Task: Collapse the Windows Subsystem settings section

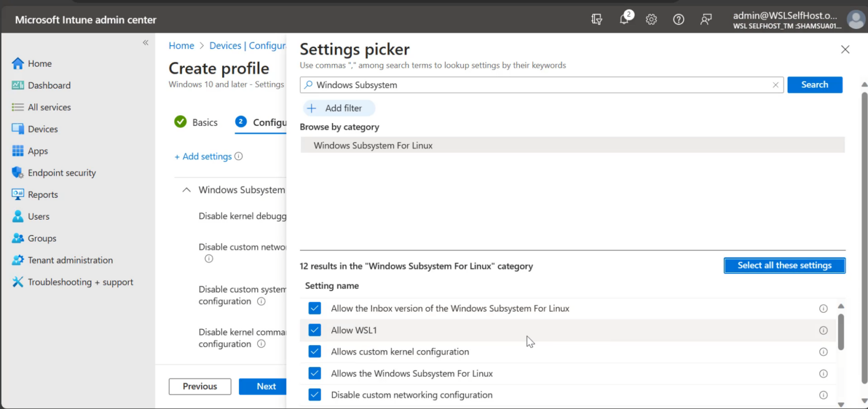Action: [x=186, y=190]
